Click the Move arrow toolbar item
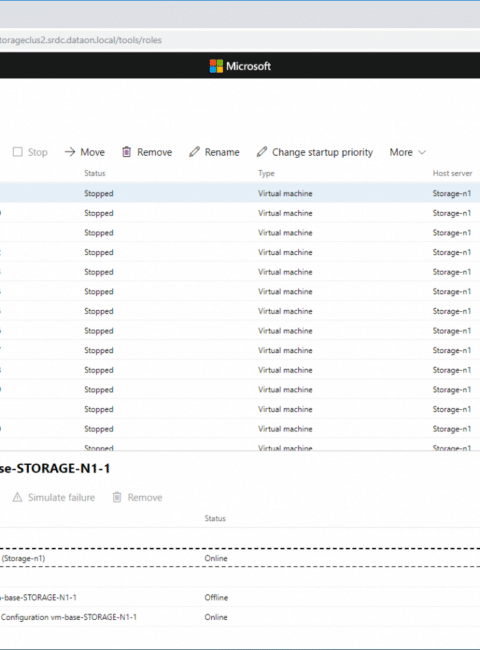The width and height of the screenshot is (480, 650). coord(85,152)
